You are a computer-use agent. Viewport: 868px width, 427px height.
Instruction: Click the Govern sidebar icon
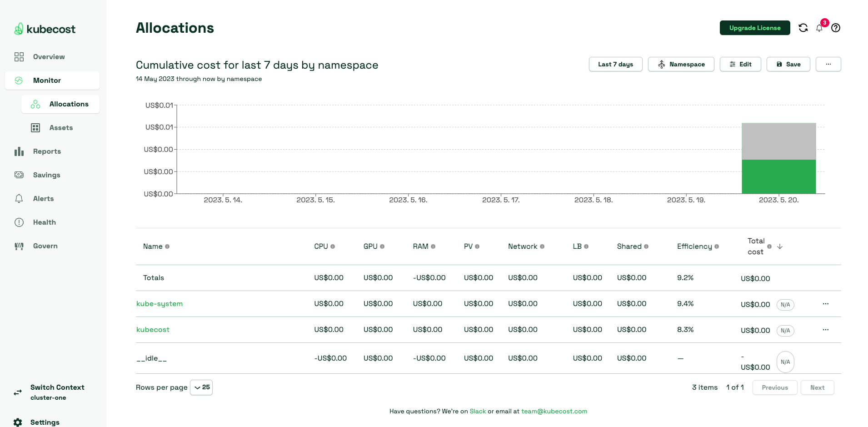19,246
